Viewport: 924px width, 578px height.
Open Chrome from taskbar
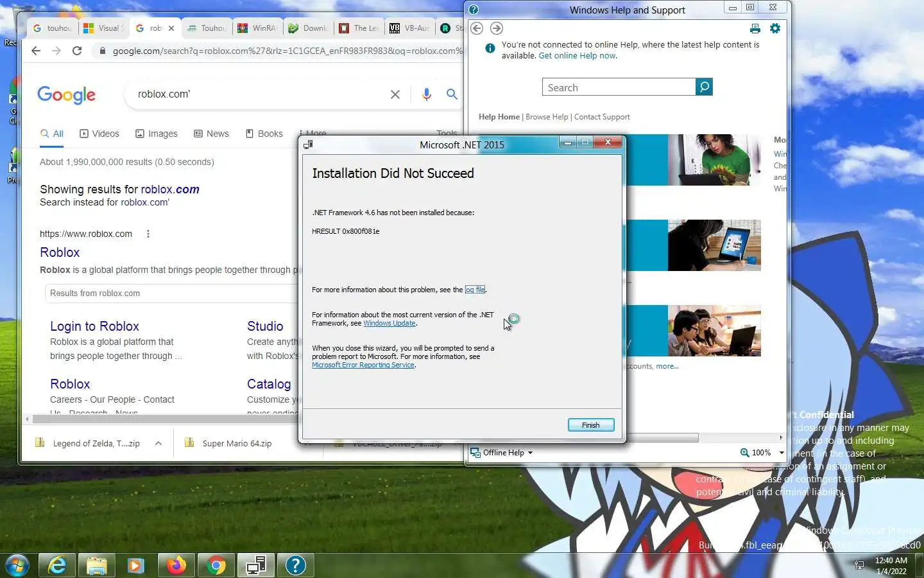(216, 565)
